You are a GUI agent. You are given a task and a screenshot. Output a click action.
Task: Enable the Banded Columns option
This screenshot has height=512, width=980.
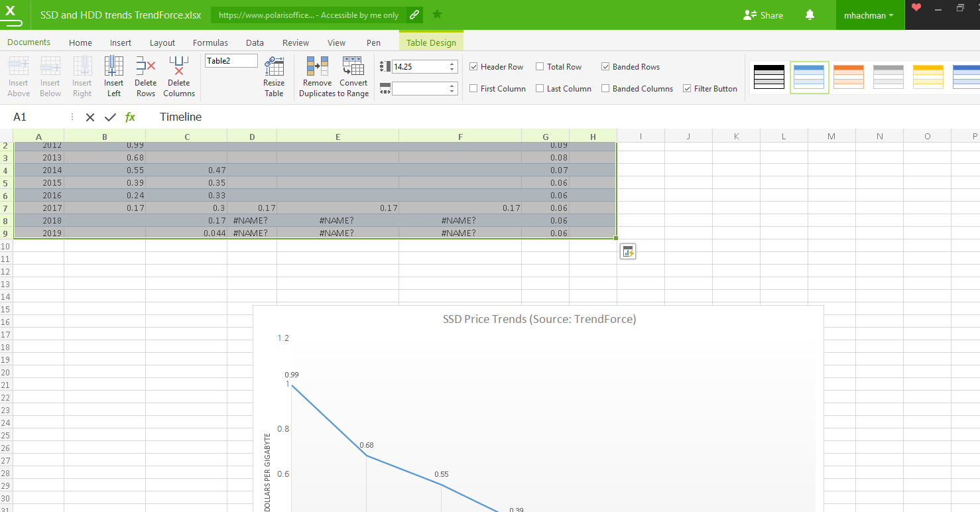(x=605, y=89)
